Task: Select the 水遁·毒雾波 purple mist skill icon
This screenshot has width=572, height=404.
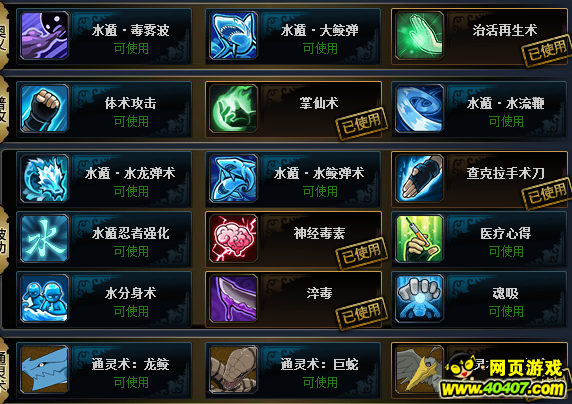Action: pos(45,35)
